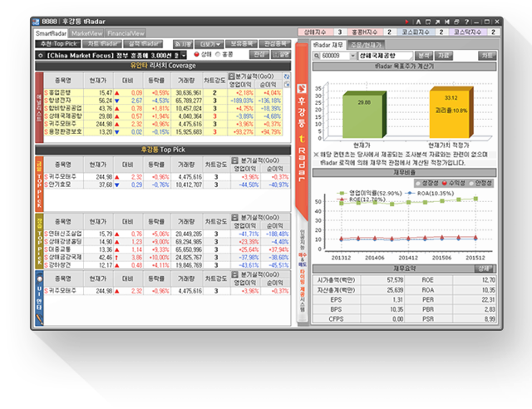Click the stock name input field in right panel
Image resolution: width=532 pixels, height=409 pixels.
point(385,56)
